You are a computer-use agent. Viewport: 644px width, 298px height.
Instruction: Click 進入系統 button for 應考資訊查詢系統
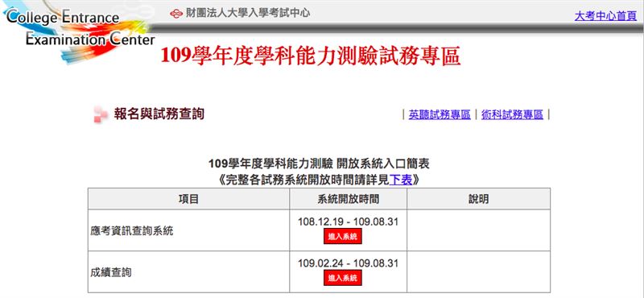click(x=343, y=236)
